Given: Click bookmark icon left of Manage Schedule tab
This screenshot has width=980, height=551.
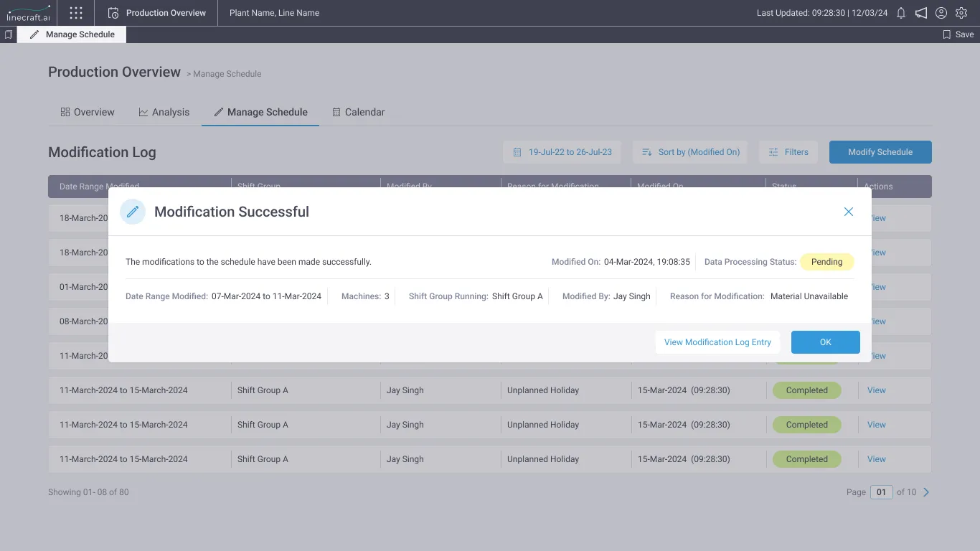Looking at the screenshot, I should [9, 34].
